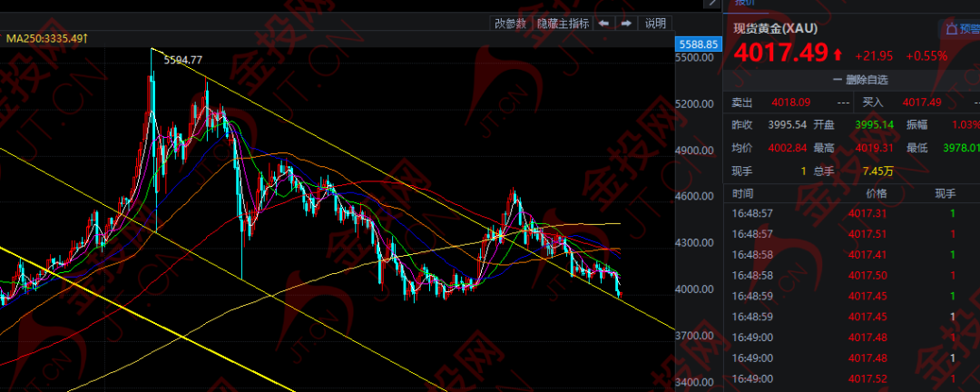The image size is (980, 392).
Task: Click the 改参数 button above the chart
Action: click(x=510, y=24)
